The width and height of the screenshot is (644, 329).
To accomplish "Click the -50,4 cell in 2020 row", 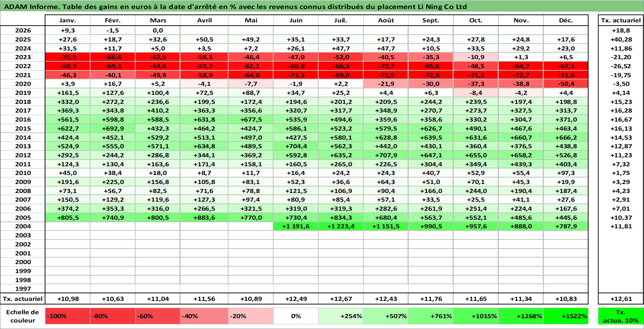I will pos(566,84).
